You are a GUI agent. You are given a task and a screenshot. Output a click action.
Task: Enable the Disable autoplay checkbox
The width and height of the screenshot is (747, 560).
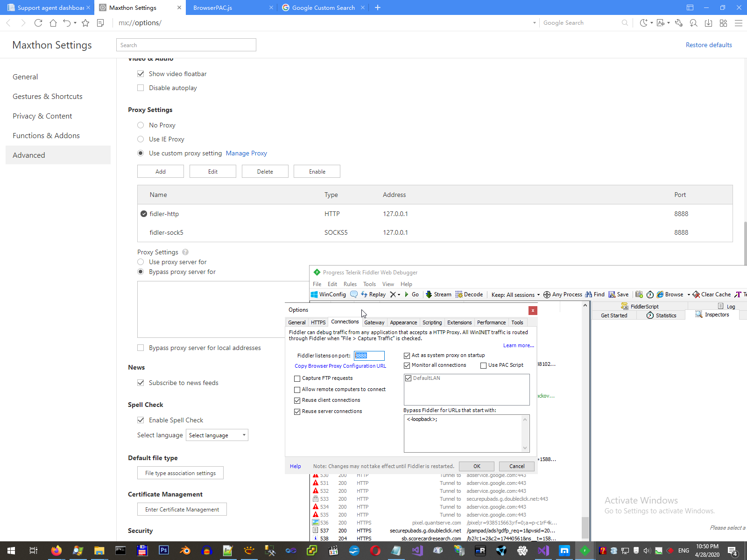pos(141,88)
